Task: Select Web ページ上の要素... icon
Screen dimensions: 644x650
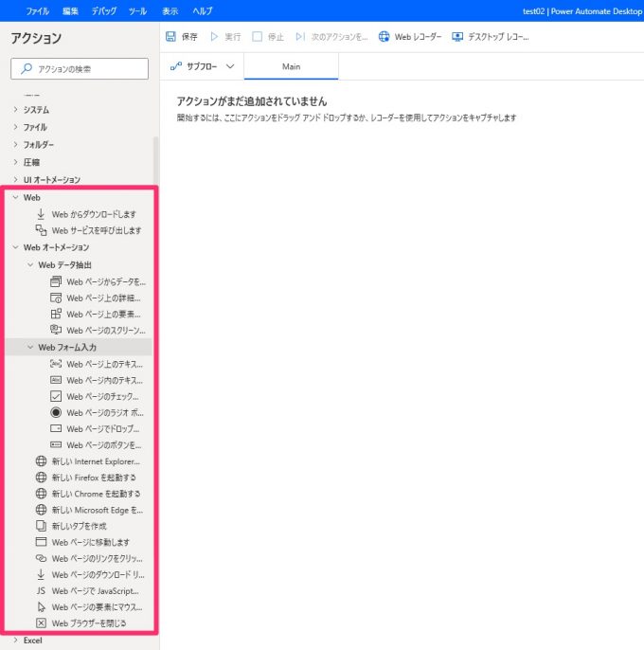Action: click(x=56, y=314)
